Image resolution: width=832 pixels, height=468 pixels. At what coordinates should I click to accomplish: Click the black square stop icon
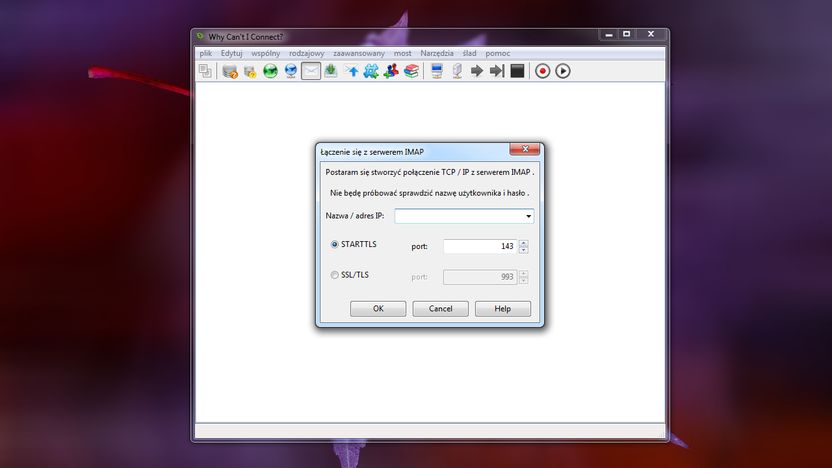tap(517, 71)
